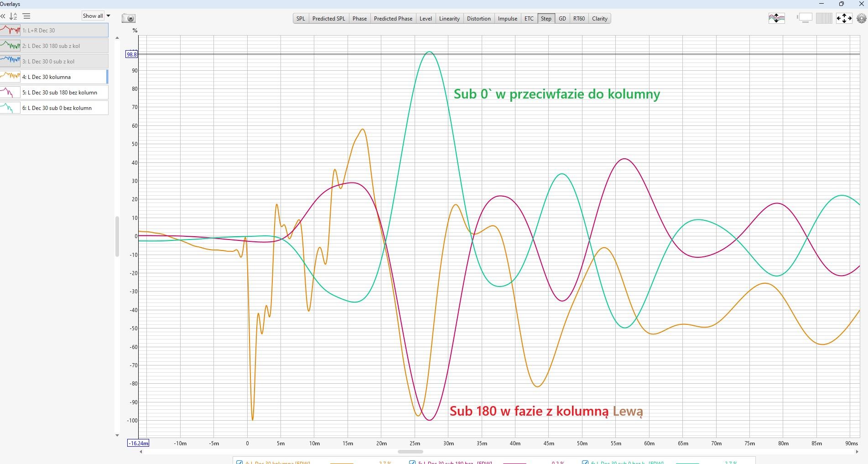Switch to the Distortion graph tab
The image size is (868, 464).
(478, 19)
